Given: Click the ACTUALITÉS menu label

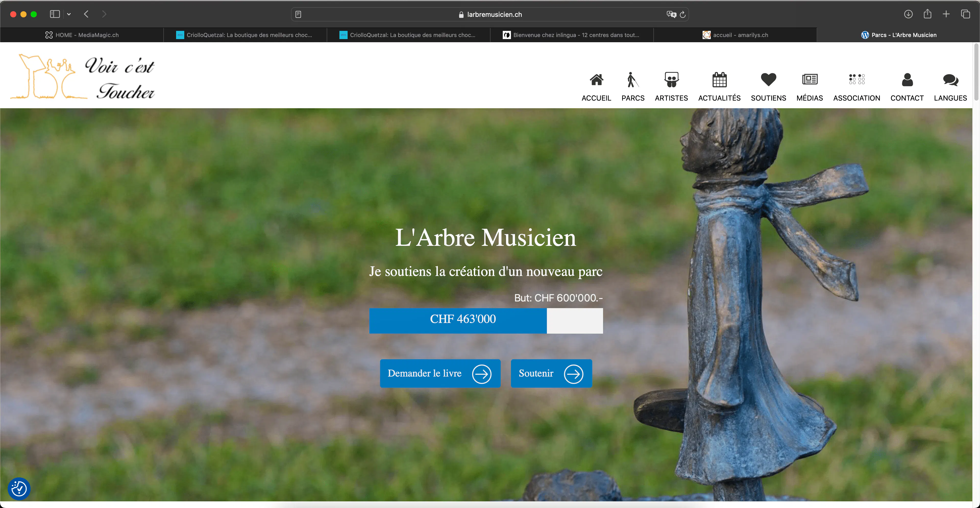Looking at the screenshot, I should point(719,98).
